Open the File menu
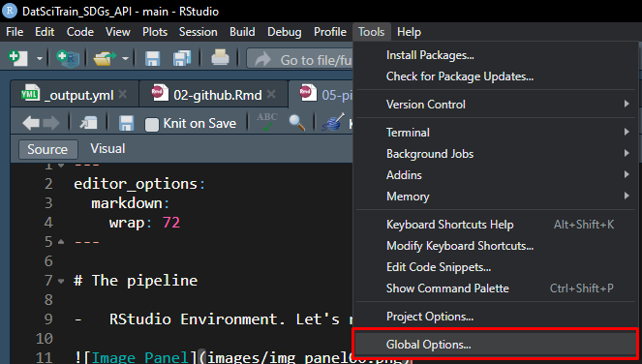 pos(15,32)
